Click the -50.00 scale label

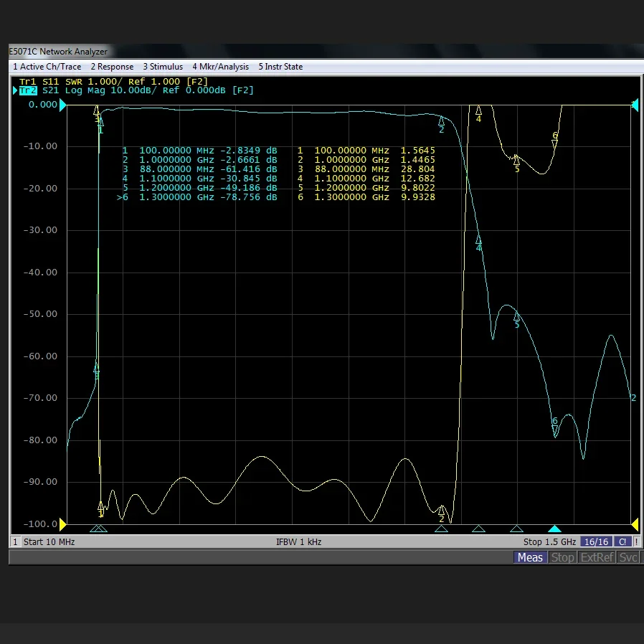40,314
